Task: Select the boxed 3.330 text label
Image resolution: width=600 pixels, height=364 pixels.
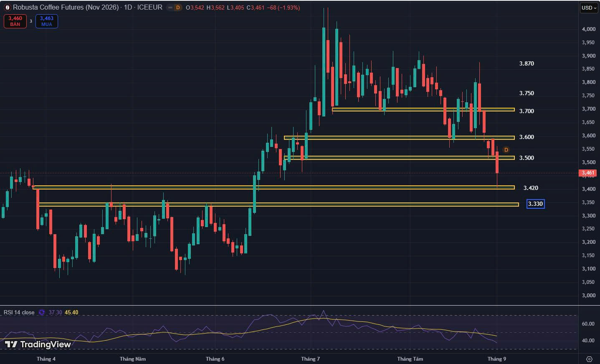Action: [x=535, y=204]
